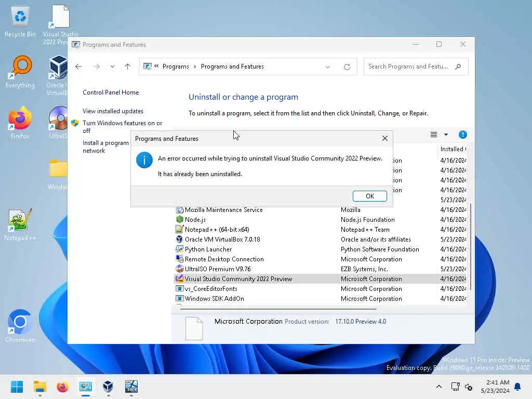Open Recycle Bin desktop icon

point(20,22)
